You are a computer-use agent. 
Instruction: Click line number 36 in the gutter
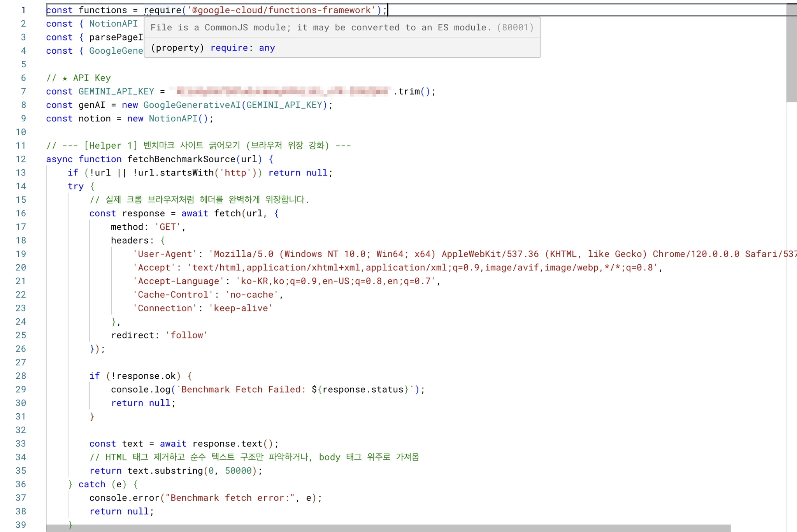[x=21, y=484]
